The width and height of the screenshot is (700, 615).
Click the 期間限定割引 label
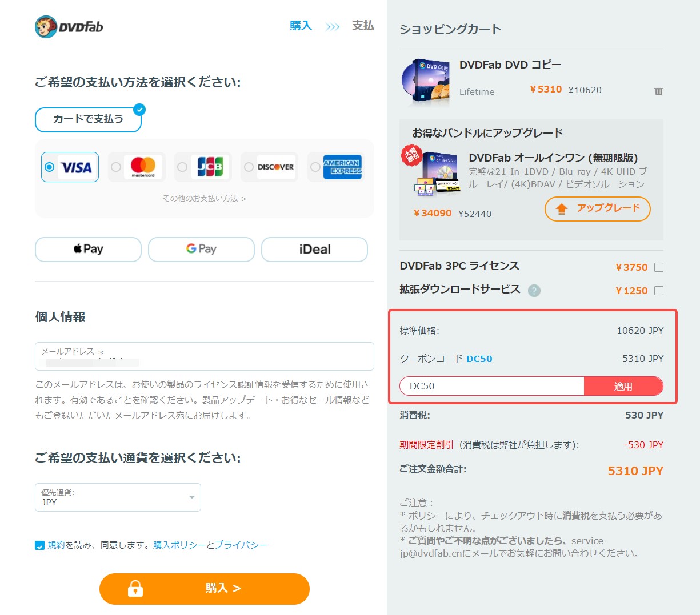(x=426, y=445)
